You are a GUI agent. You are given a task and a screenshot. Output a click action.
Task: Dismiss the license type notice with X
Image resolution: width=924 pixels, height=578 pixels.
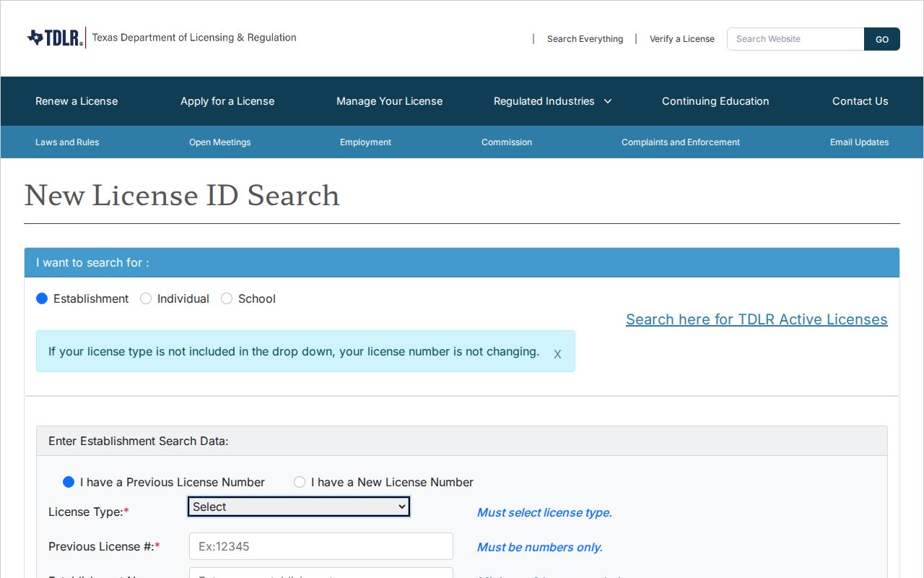click(x=557, y=354)
